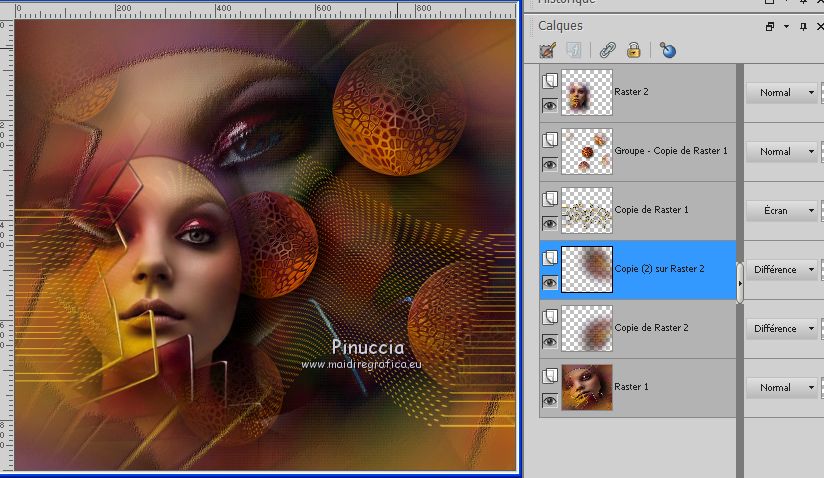Screen dimensions: 824x478
Task: Open Différence dropdown on Copie (2) sur Raster 2
Action: click(x=811, y=270)
